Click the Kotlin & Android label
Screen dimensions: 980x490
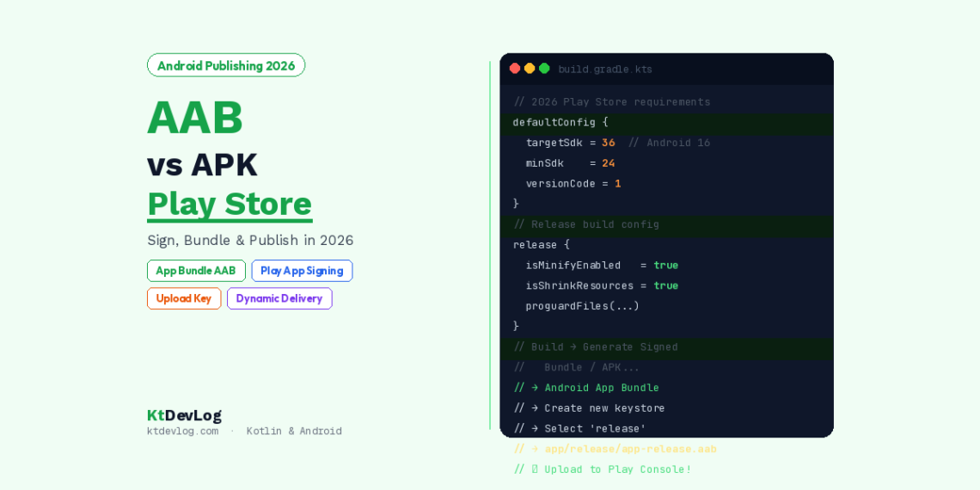[294, 432]
